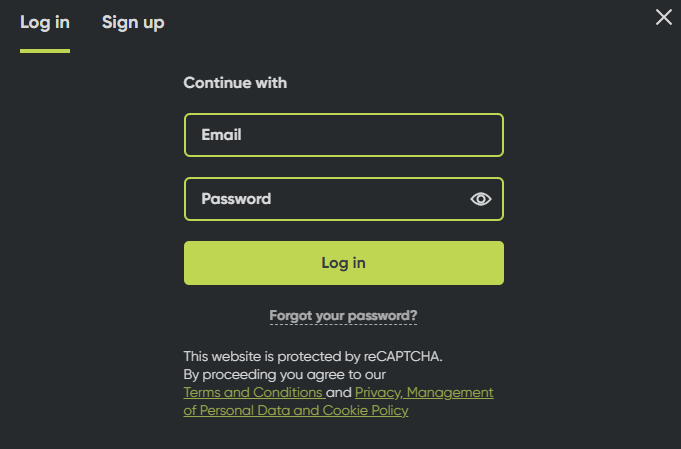Close the login dialog with X
This screenshot has height=449, width=681.
pyautogui.click(x=664, y=17)
